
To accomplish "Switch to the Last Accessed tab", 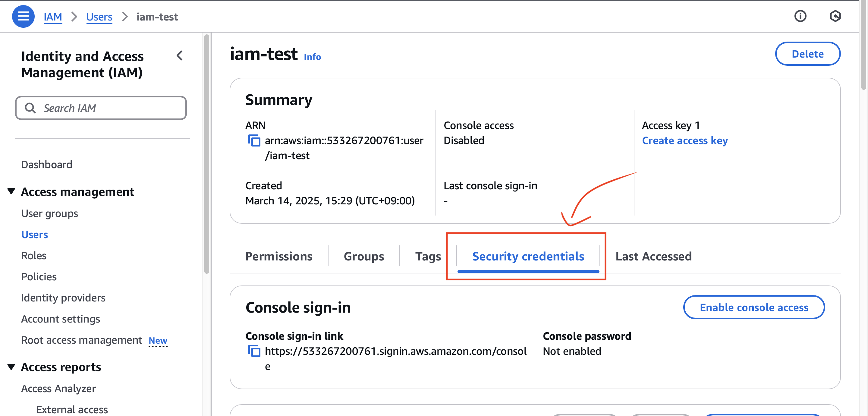I will click(653, 256).
